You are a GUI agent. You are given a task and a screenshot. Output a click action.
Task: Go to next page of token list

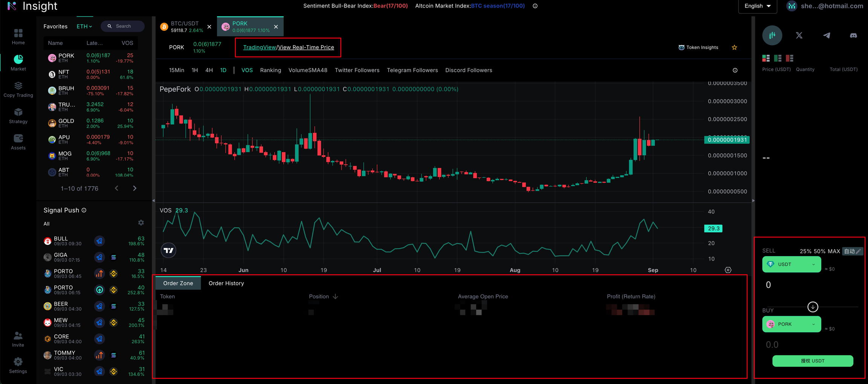(x=134, y=188)
